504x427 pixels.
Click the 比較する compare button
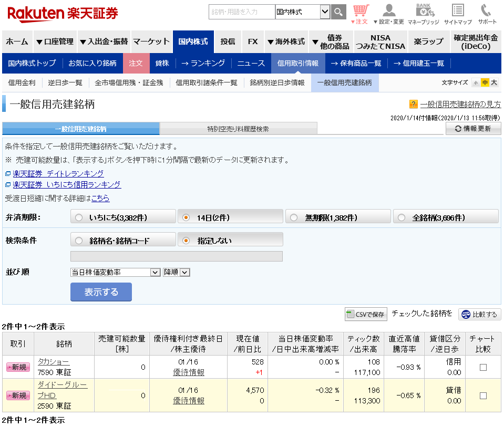(480, 314)
